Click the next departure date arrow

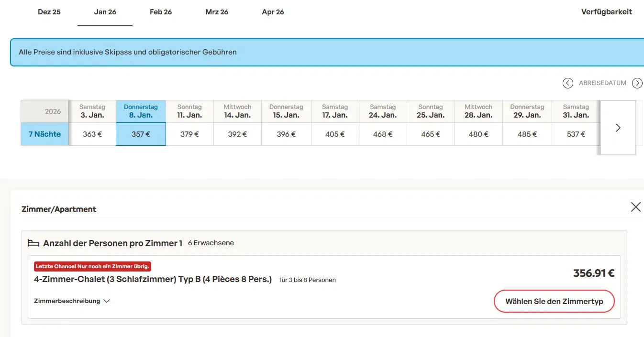tap(637, 83)
